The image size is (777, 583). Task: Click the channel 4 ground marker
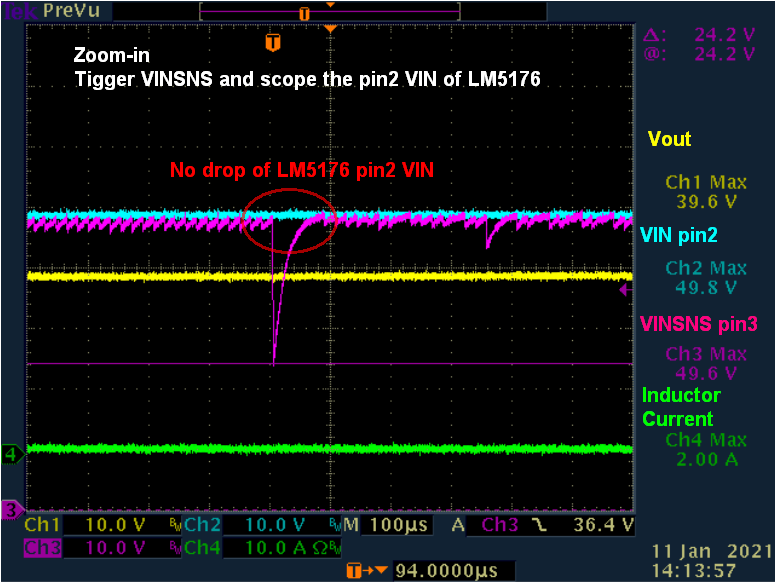coord(12,454)
